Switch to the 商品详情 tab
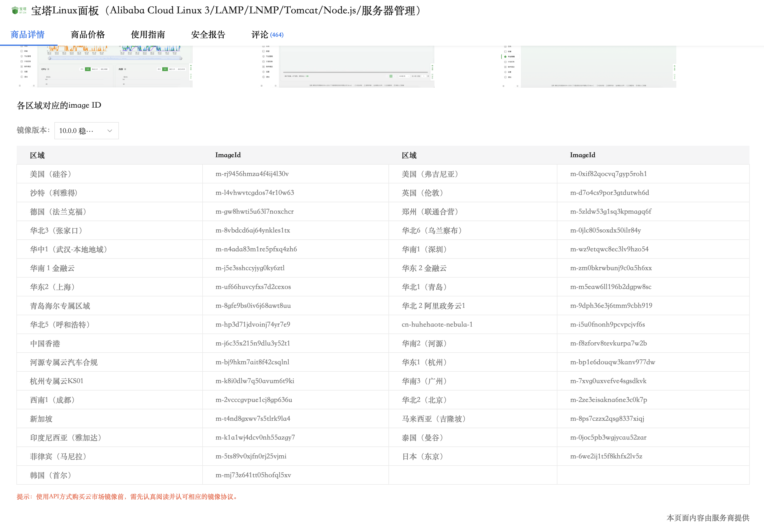The height and width of the screenshot is (532, 764). click(28, 35)
